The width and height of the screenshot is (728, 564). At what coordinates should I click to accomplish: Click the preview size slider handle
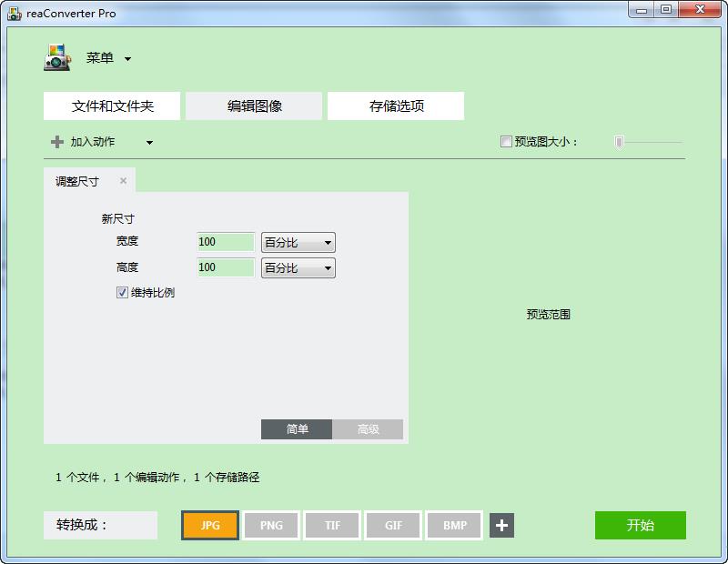click(619, 142)
